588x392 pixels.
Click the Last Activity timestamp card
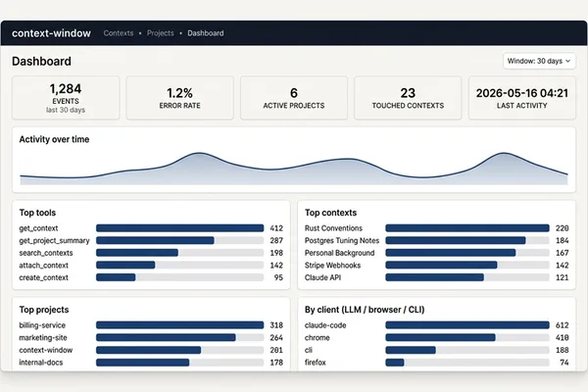[521, 98]
